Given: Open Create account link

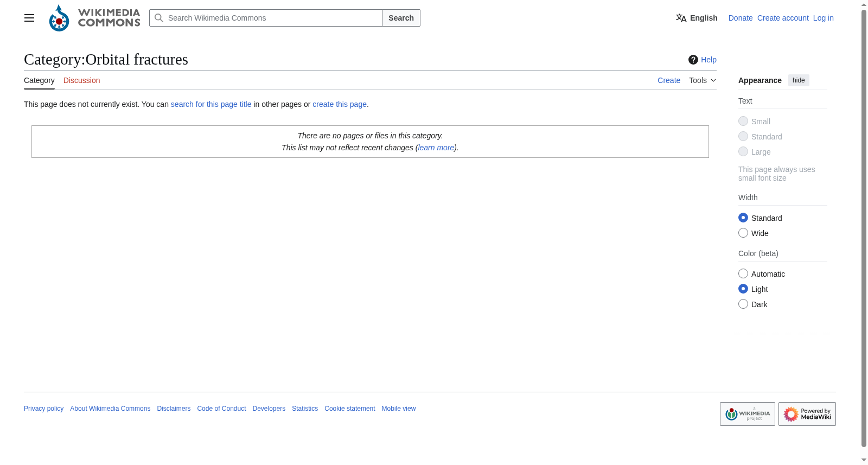Looking at the screenshot, I should point(783,18).
